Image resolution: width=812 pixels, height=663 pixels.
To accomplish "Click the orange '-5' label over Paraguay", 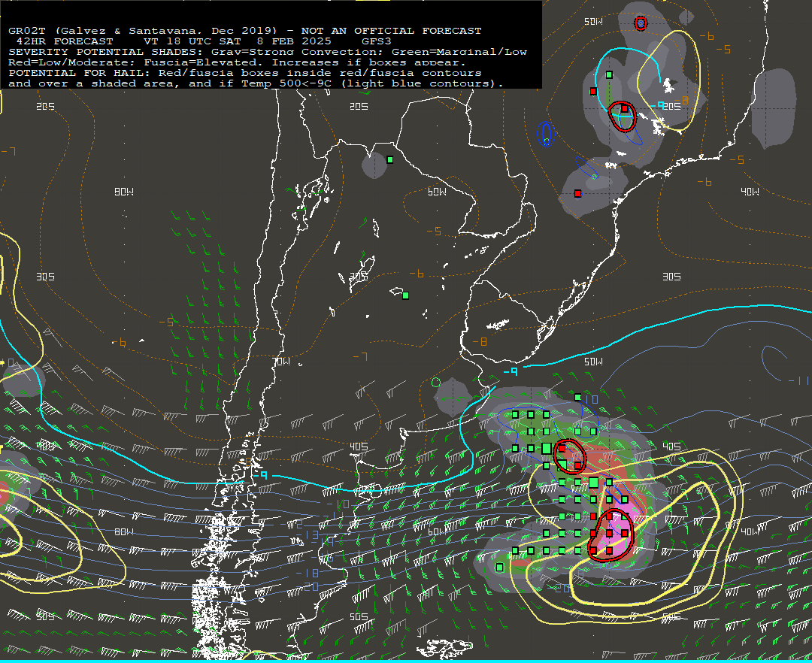I will point(434,231).
